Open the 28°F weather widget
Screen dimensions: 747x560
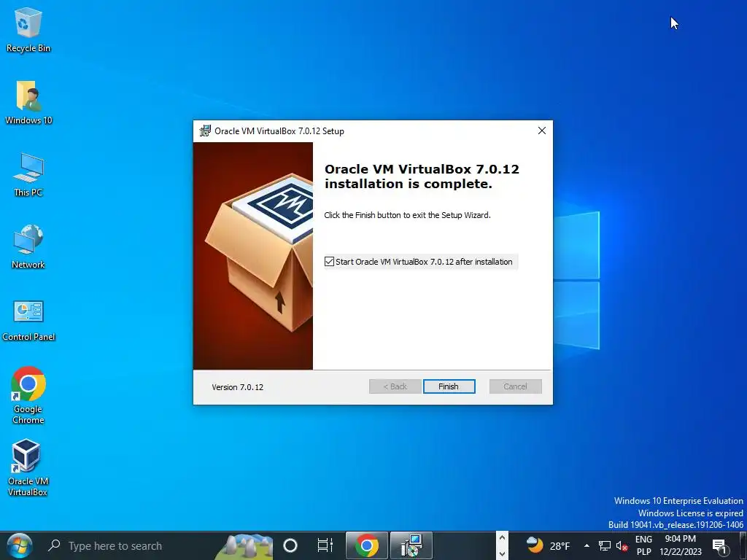pyautogui.click(x=548, y=545)
